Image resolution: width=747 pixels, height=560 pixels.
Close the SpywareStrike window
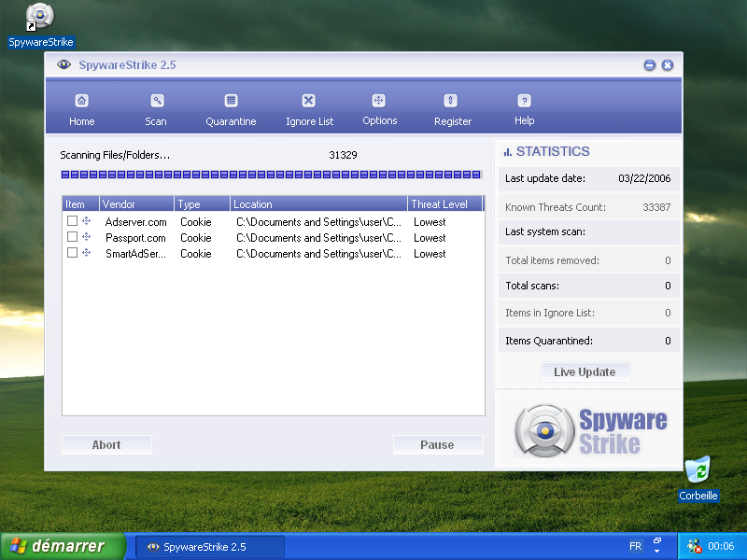[668, 65]
